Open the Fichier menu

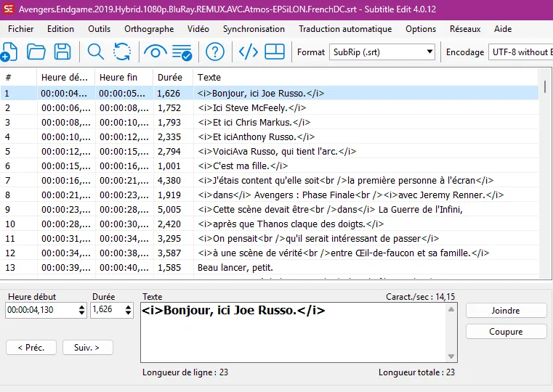click(21, 29)
